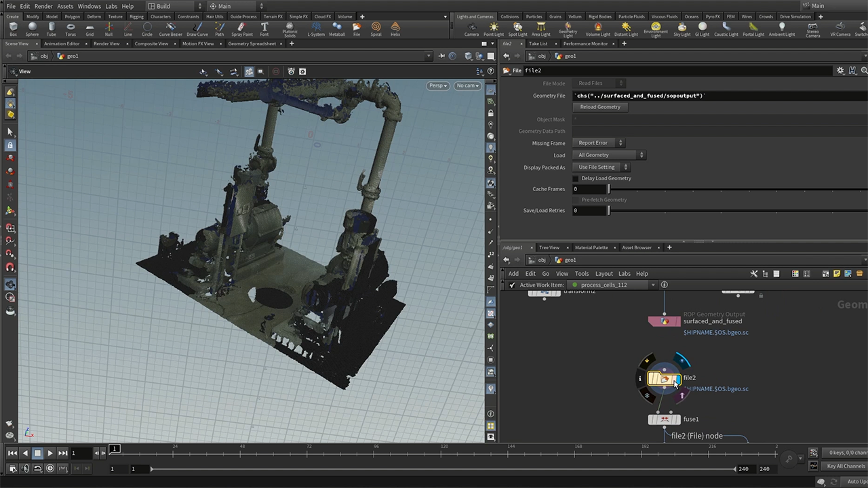Enable the Delay Load Geometry checkbox
The width and height of the screenshot is (868, 488).
(576, 178)
